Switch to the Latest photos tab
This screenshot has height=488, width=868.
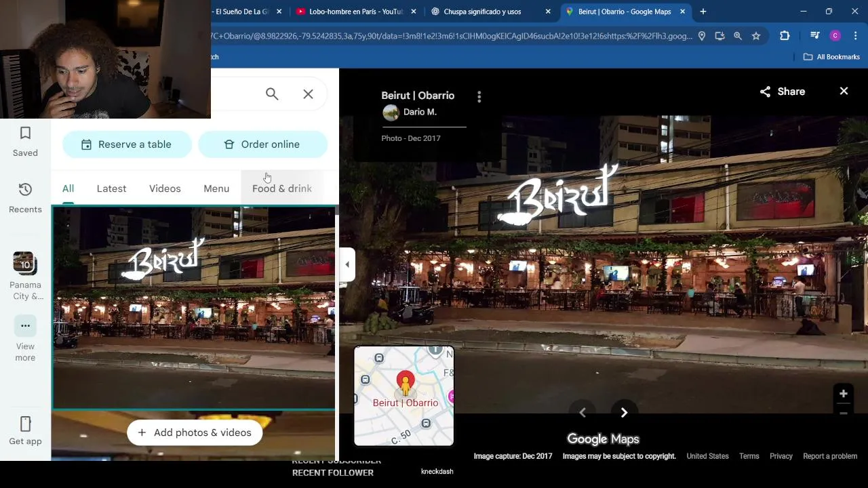click(x=111, y=188)
